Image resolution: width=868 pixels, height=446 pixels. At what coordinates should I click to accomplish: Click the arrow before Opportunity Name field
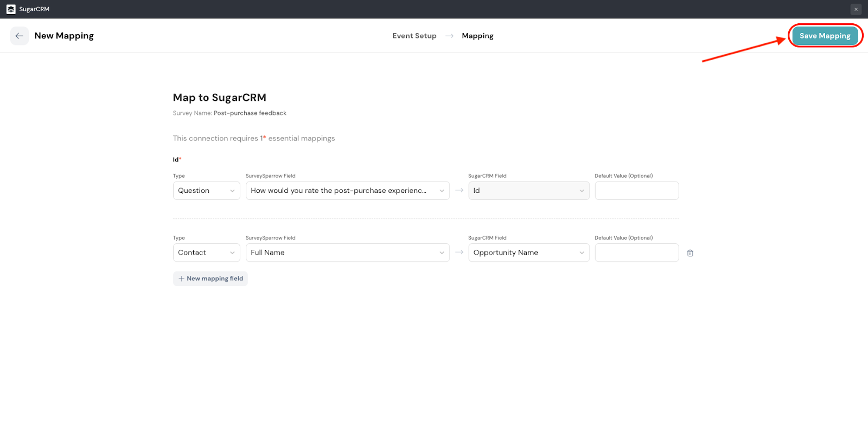(x=459, y=253)
